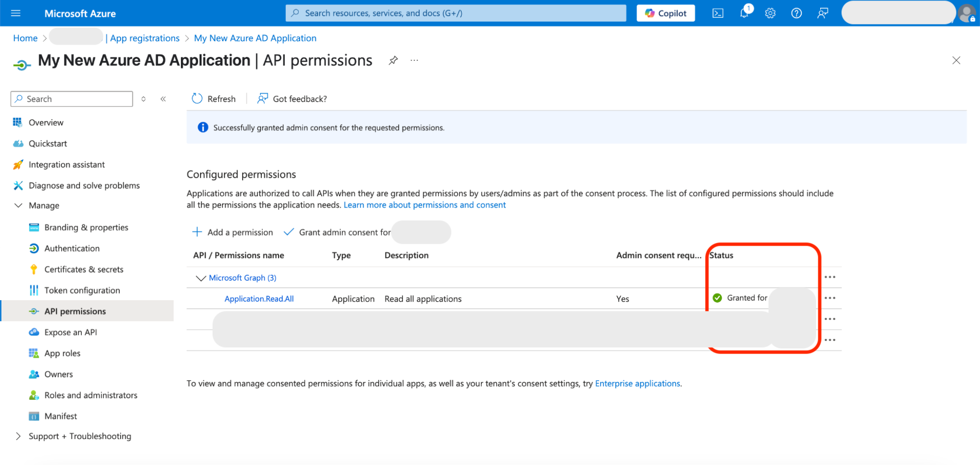This screenshot has height=465, width=980.
Task: Click the Refresh icon in the toolbar
Action: pos(197,99)
